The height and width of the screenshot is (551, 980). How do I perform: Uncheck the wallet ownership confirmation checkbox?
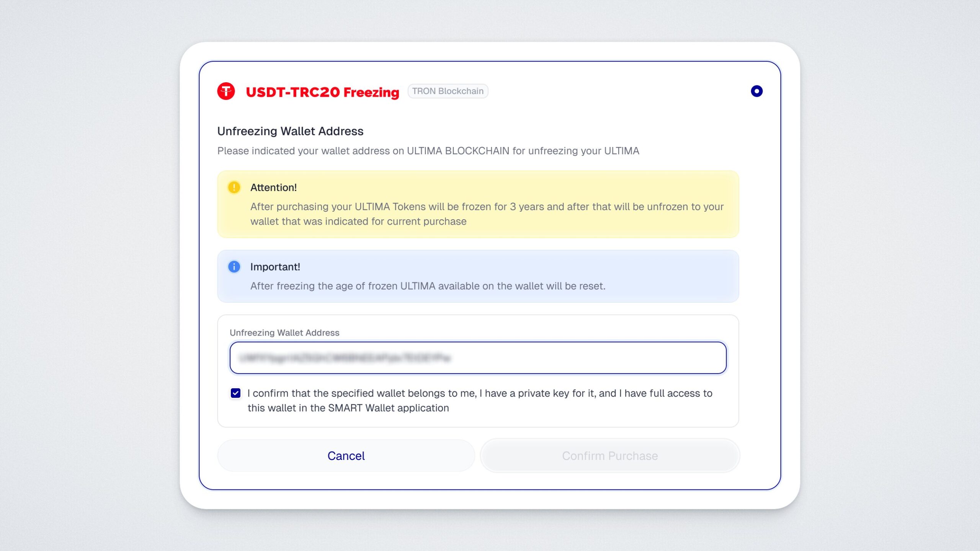(x=236, y=393)
